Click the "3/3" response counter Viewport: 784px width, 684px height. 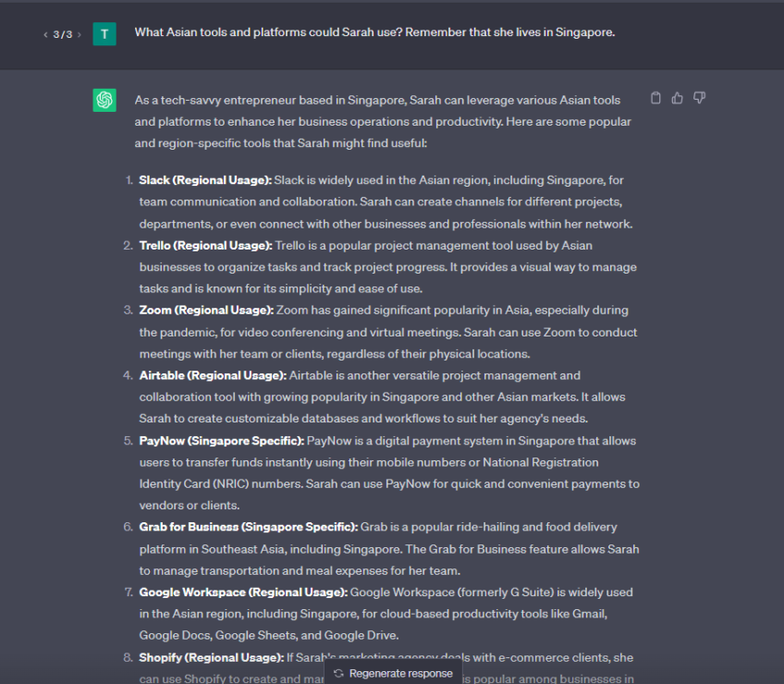pyautogui.click(x=62, y=34)
